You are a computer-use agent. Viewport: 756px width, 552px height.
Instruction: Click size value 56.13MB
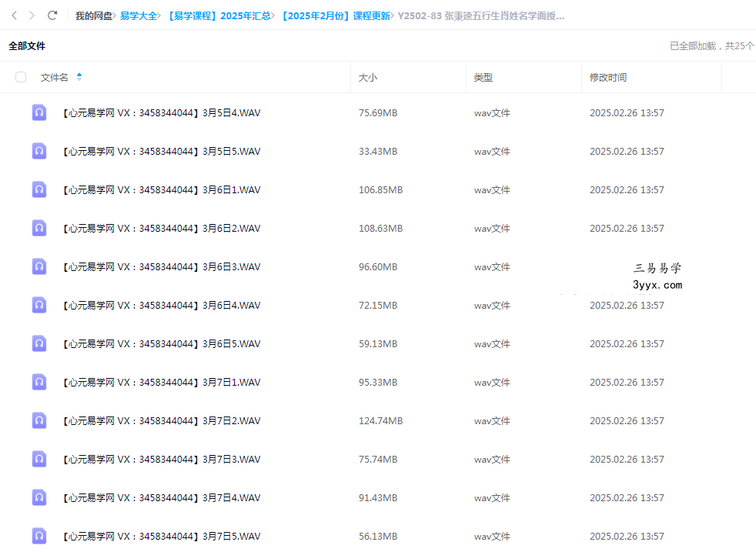click(378, 537)
